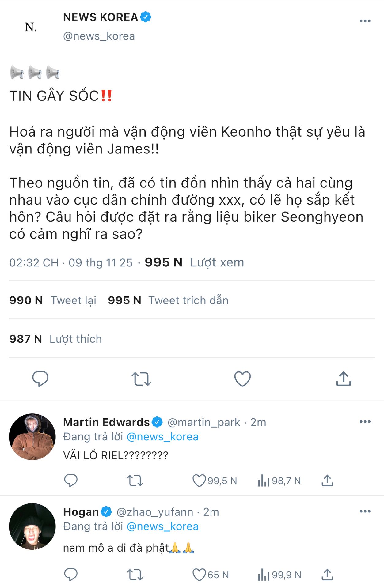Open the 987 N Lượt thích list
The width and height of the screenshot is (384, 588).
(x=55, y=339)
